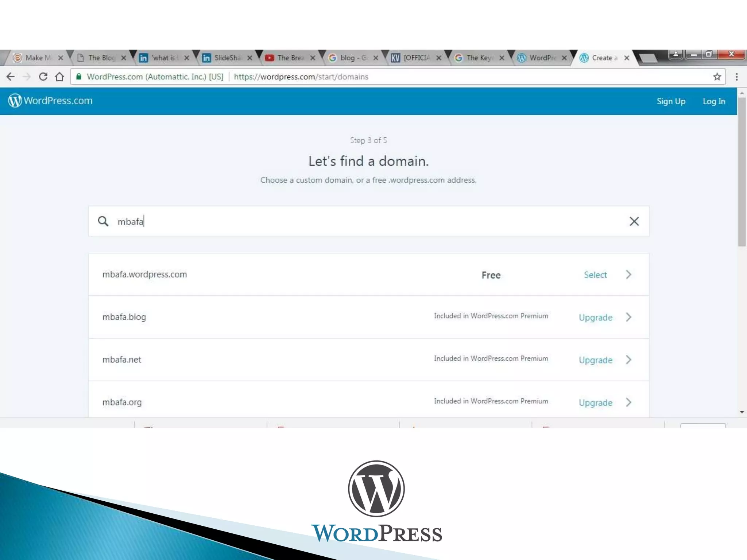Click the browser back arrow

(11, 77)
